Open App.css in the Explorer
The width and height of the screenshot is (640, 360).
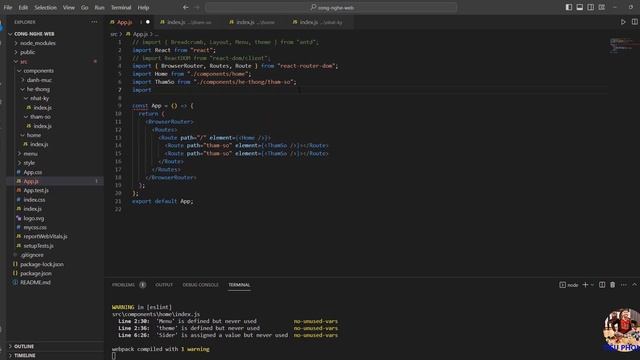[x=33, y=172]
